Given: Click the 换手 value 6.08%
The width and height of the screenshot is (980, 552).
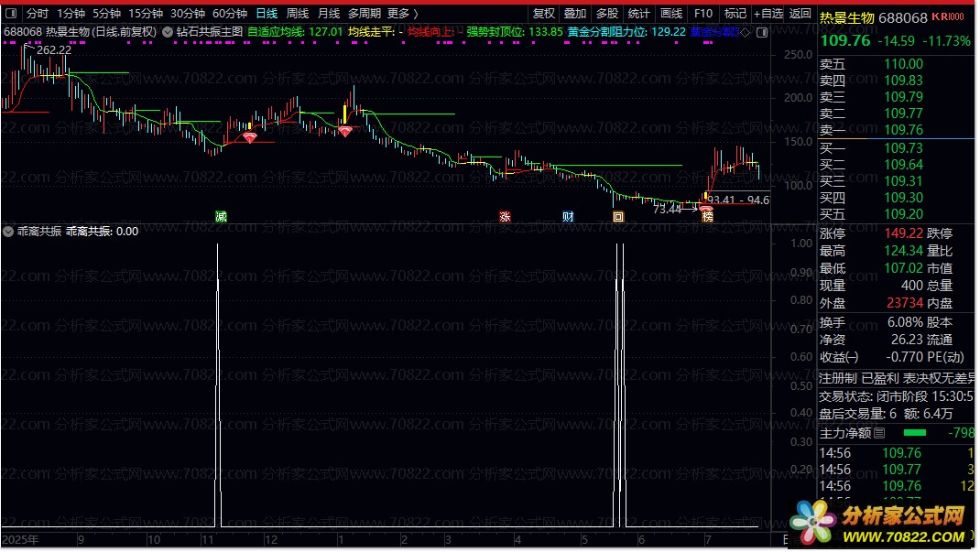Looking at the screenshot, I should point(905,322).
